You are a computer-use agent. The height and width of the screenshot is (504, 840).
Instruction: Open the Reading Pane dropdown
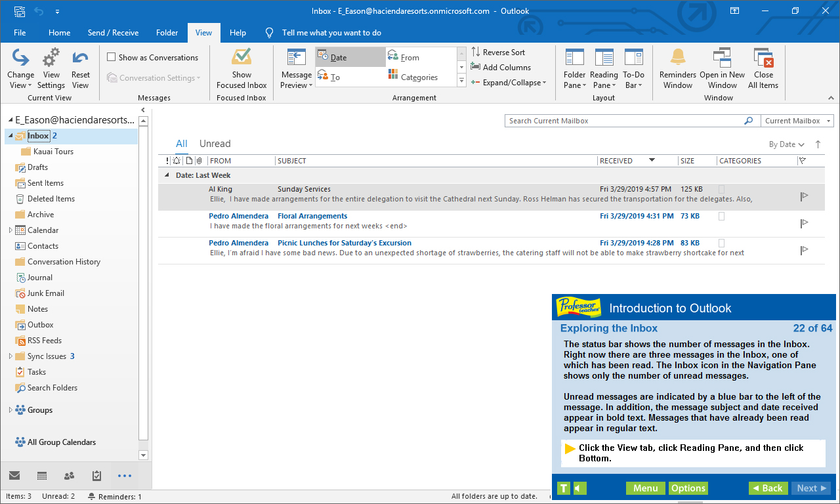604,69
